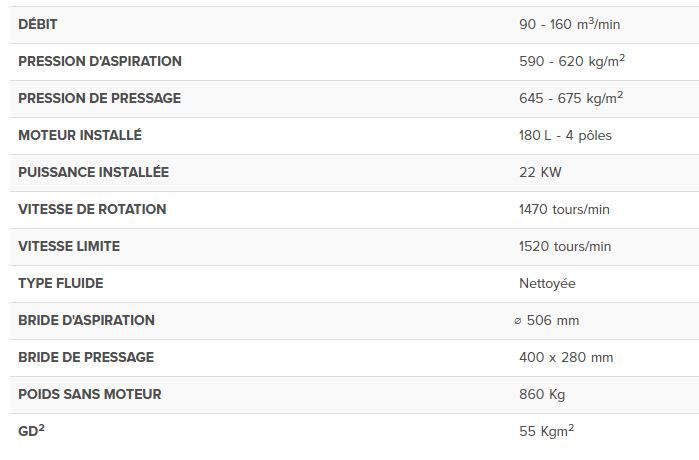Click the DÉBIT row label
The width and height of the screenshot is (699, 460).
38,24
